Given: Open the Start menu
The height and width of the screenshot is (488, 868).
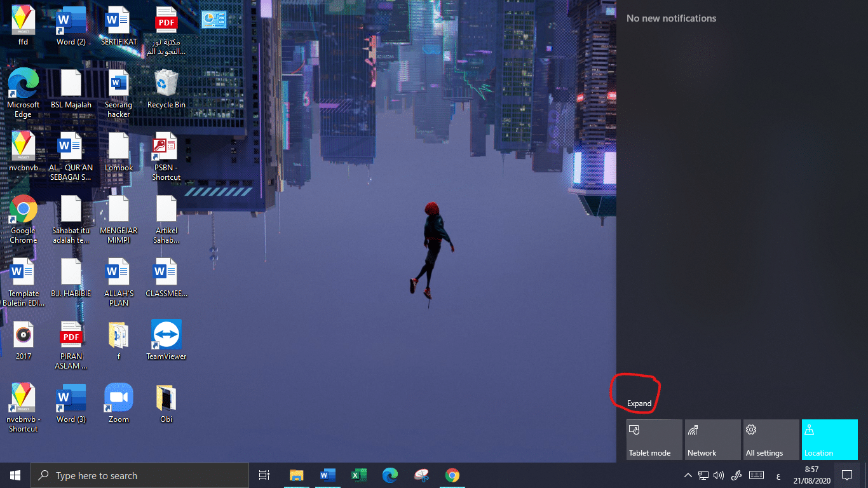Looking at the screenshot, I should click(15, 475).
